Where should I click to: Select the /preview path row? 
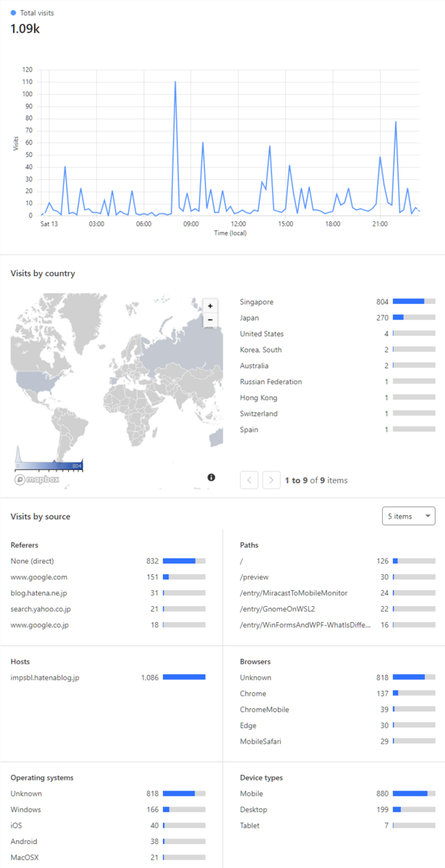pos(338,576)
